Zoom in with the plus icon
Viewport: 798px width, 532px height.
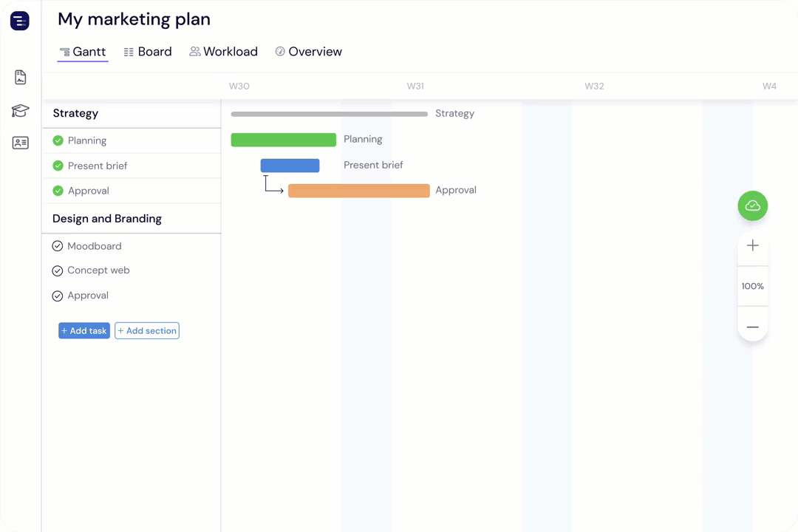point(753,245)
